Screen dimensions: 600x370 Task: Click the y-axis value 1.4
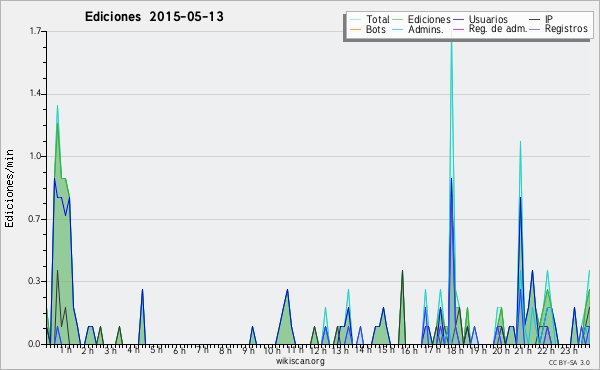point(35,94)
